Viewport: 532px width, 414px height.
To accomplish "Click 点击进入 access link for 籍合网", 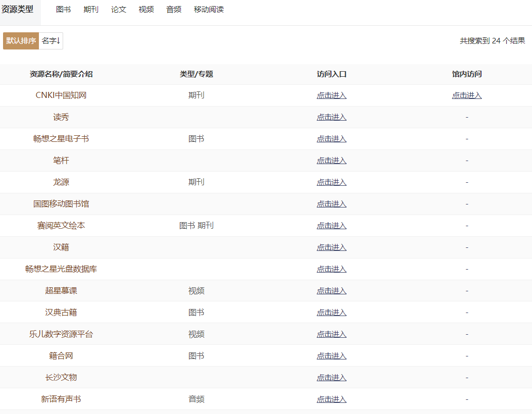I will [331, 355].
